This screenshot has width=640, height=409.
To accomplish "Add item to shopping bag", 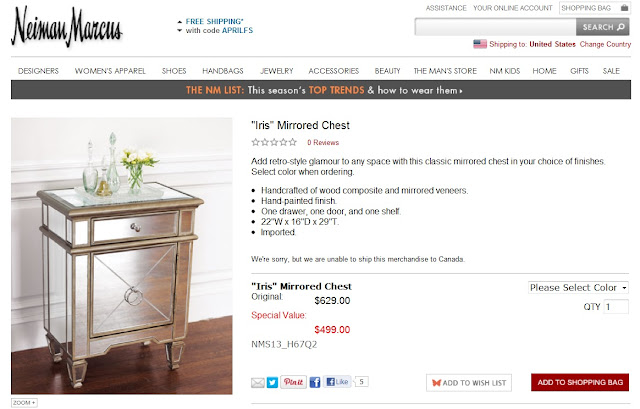I will point(580,382).
